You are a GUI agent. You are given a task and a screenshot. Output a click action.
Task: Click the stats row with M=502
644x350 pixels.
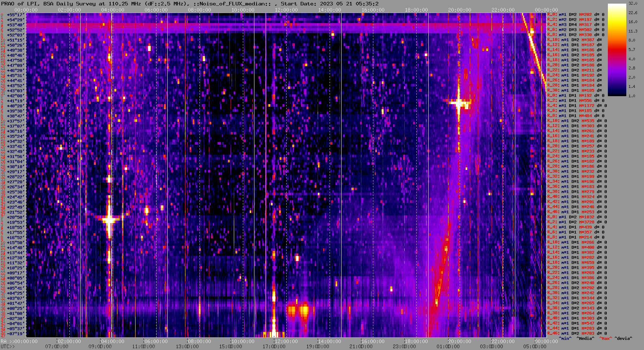coord(575,30)
